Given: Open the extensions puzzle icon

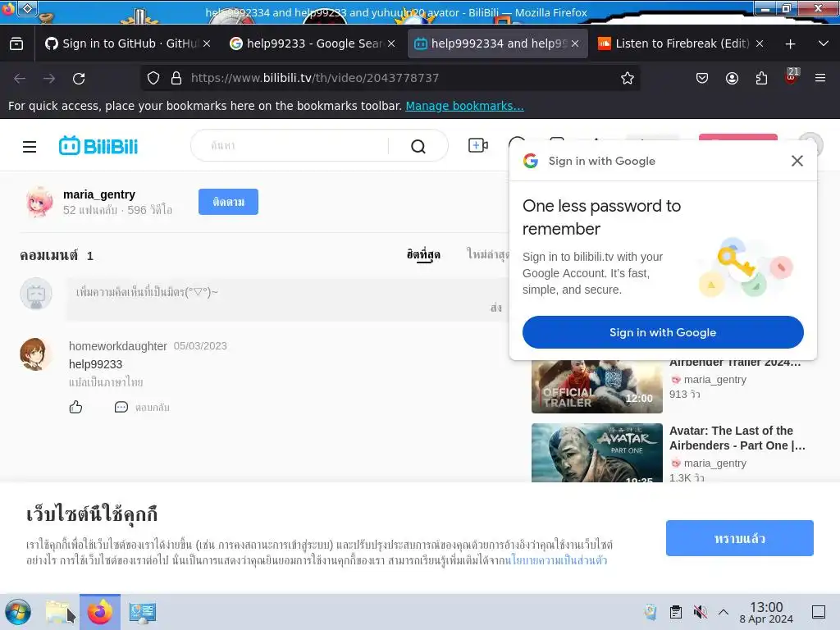Looking at the screenshot, I should 761,78.
